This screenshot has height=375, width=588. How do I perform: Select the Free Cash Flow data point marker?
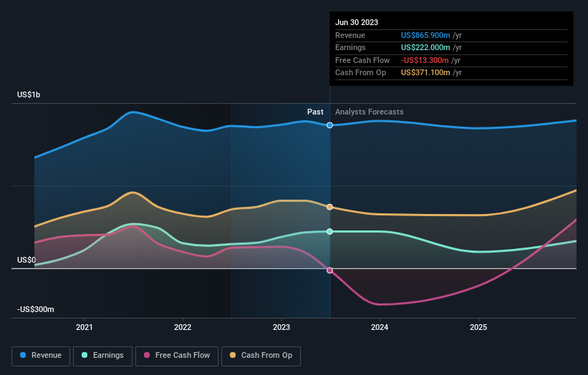[329, 270]
